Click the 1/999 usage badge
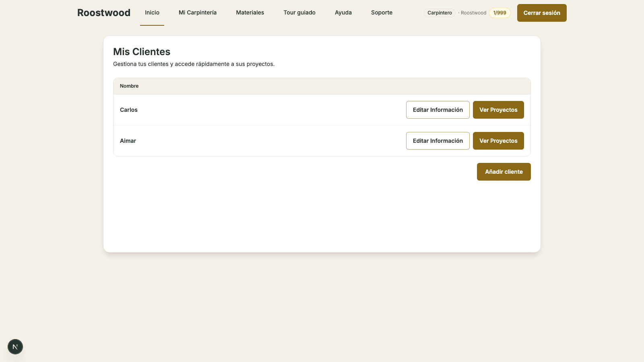 click(x=500, y=13)
